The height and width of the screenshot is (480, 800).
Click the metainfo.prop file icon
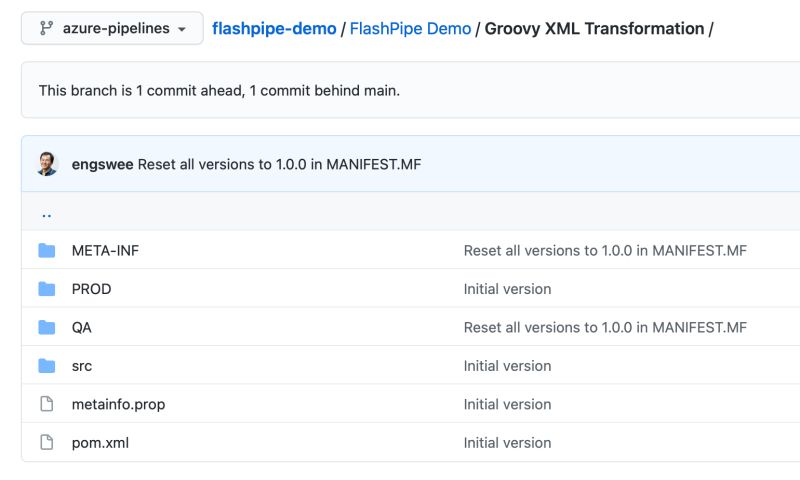click(x=46, y=404)
